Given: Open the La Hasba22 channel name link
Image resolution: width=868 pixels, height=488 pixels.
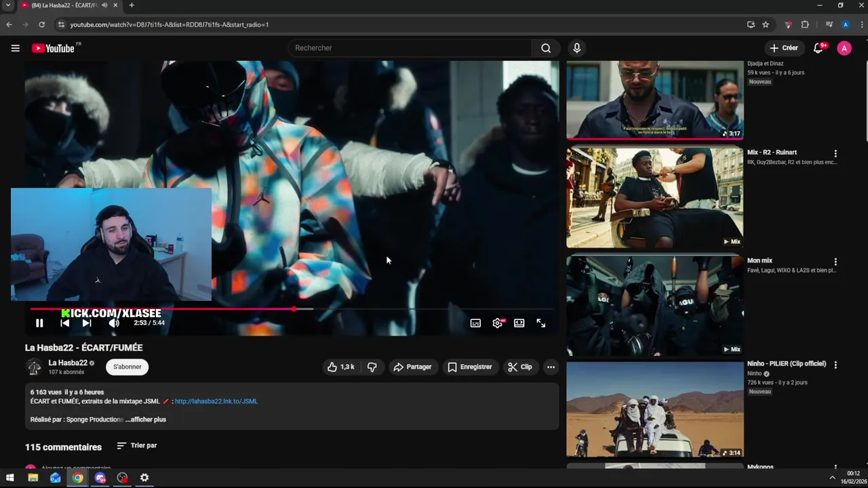Looking at the screenshot, I should point(68,363).
